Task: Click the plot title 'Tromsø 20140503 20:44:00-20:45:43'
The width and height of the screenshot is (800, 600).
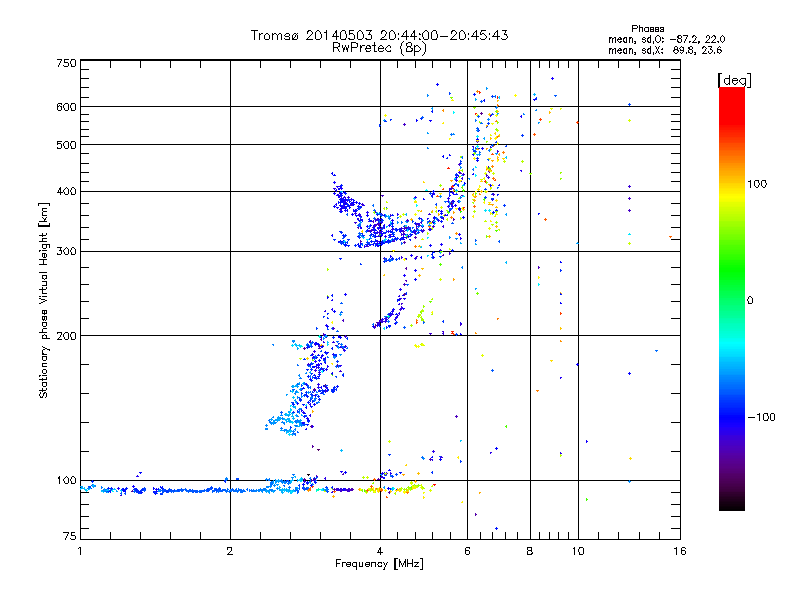Action: [379, 35]
